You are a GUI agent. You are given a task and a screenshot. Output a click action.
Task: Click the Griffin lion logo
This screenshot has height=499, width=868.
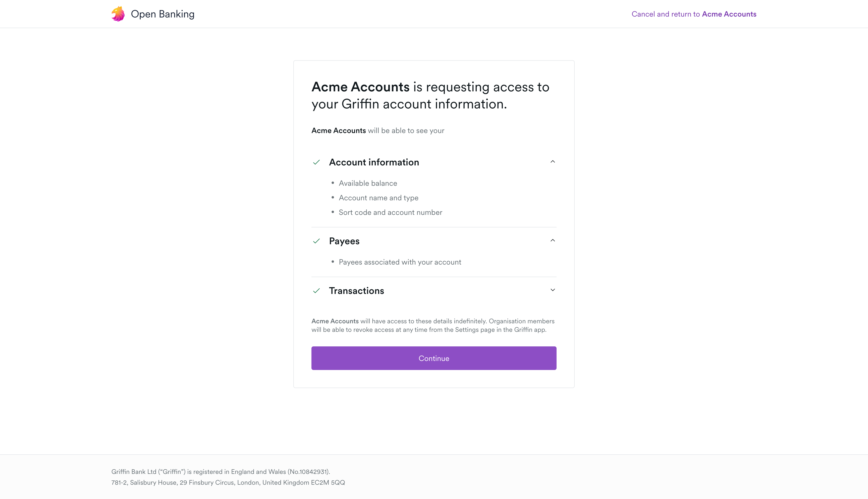click(118, 14)
